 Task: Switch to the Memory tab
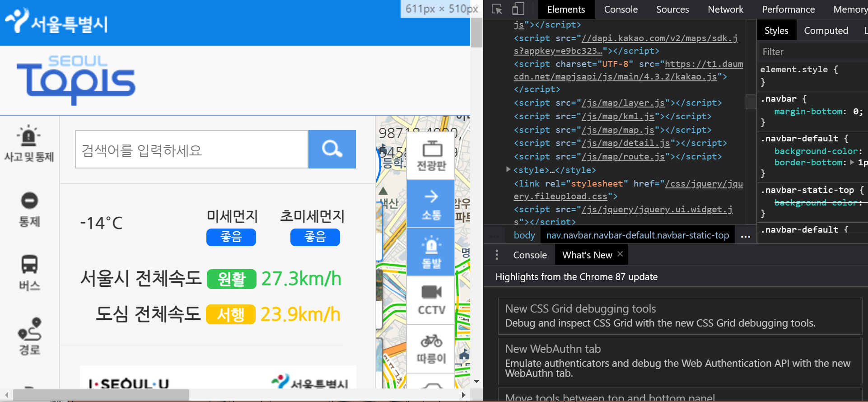click(850, 9)
